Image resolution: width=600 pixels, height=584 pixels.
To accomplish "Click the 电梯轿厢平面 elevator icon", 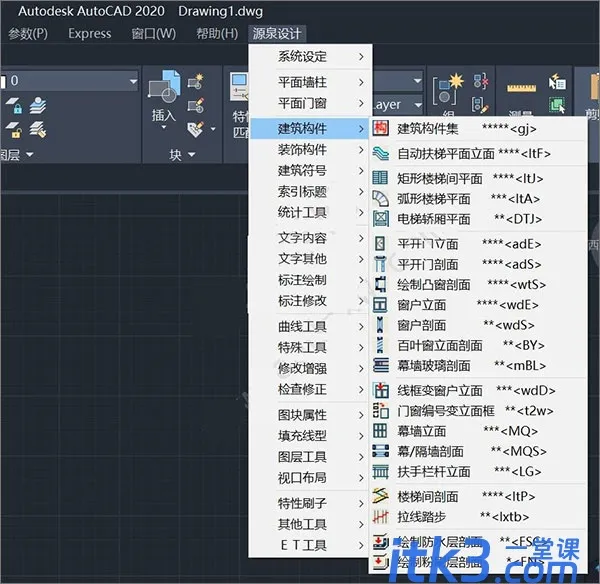I will (380, 219).
